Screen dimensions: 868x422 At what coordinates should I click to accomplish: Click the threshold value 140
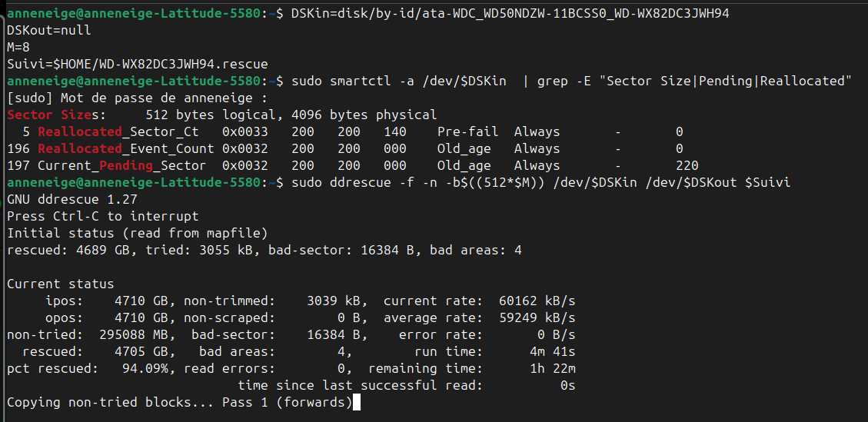click(x=394, y=131)
